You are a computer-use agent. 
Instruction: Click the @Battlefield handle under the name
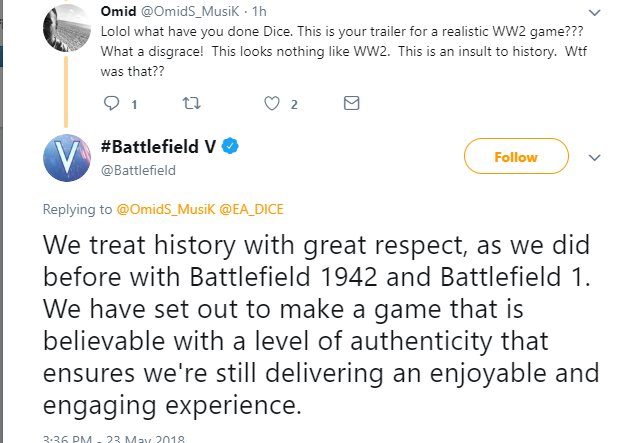[139, 170]
